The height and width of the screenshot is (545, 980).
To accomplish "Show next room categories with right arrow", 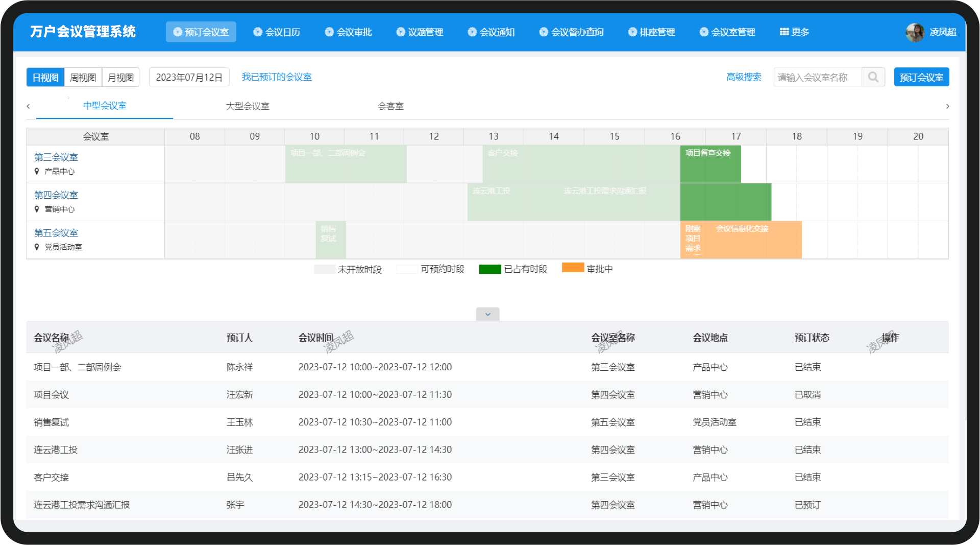I will pyautogui.click(x=947, y=106).
